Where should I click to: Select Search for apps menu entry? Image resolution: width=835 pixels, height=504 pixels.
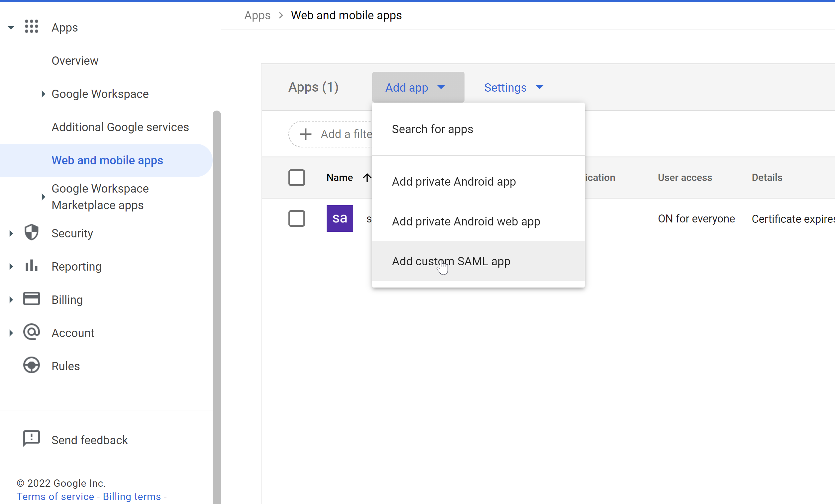click(x=432, y=129)
